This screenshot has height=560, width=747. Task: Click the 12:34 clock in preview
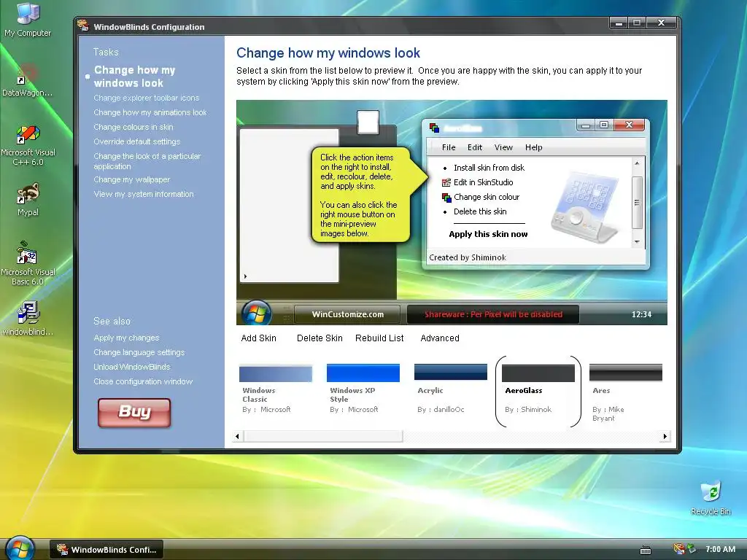[x=641, y=314]
